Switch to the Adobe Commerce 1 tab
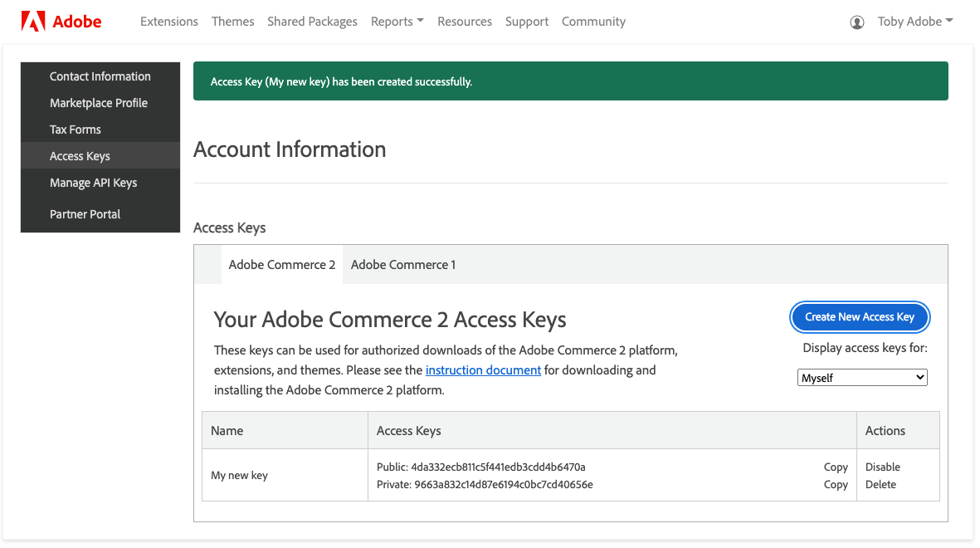Image resolution: width=980 pixels, height=548 pixels. (x=403, y=265)
